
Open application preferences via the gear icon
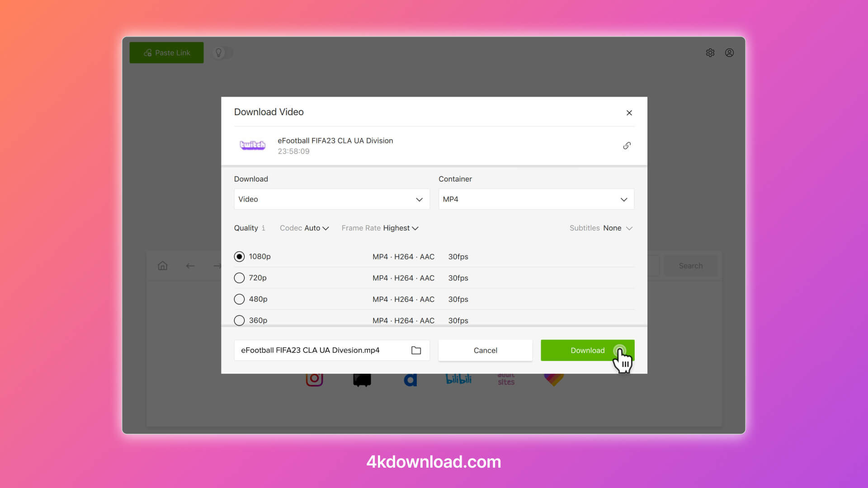pyautogui.click(x=710, y=53)
